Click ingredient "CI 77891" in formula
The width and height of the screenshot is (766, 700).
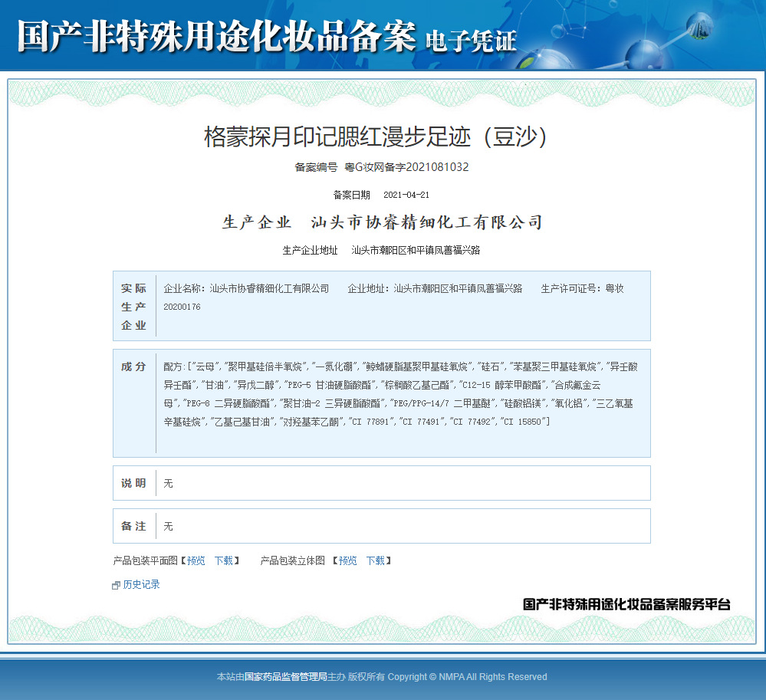[370, 422]
